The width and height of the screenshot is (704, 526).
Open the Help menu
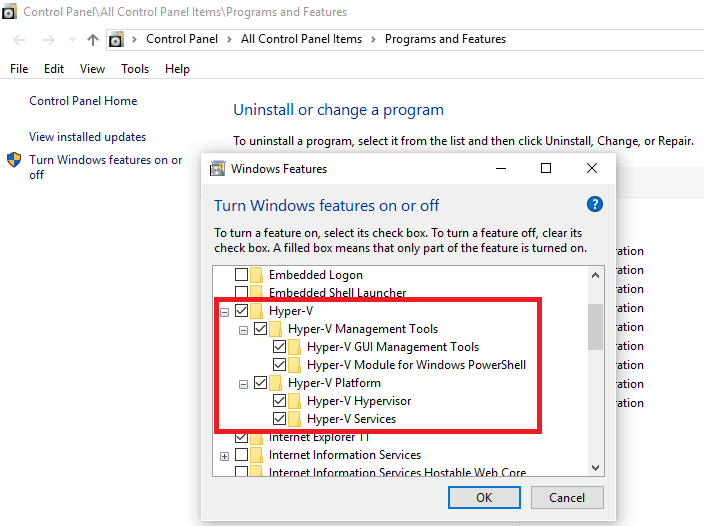coord(177,69)
